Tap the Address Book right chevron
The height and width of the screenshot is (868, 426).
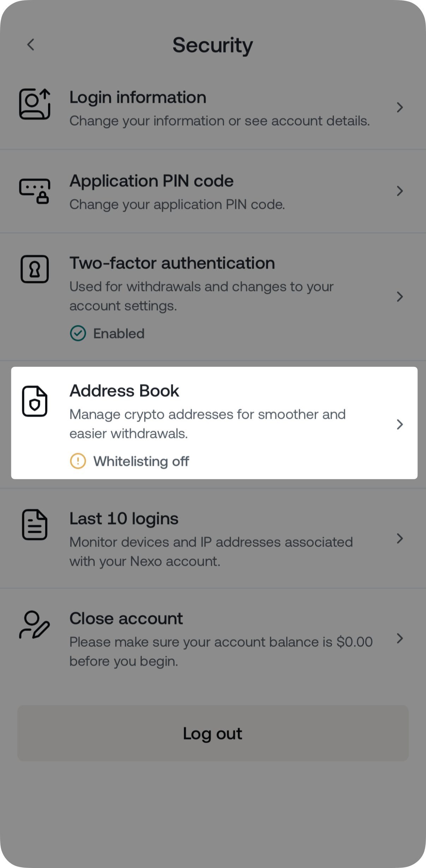(400, 424)
